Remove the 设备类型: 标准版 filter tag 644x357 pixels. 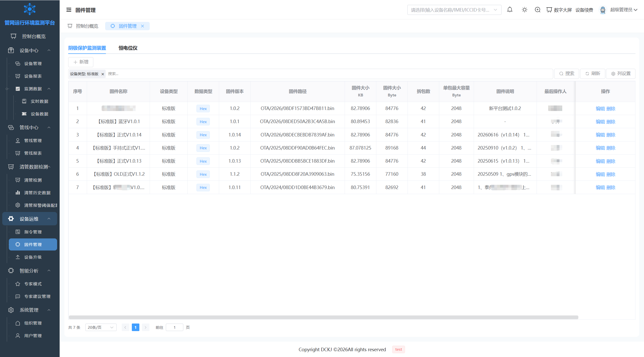[103, 74]
